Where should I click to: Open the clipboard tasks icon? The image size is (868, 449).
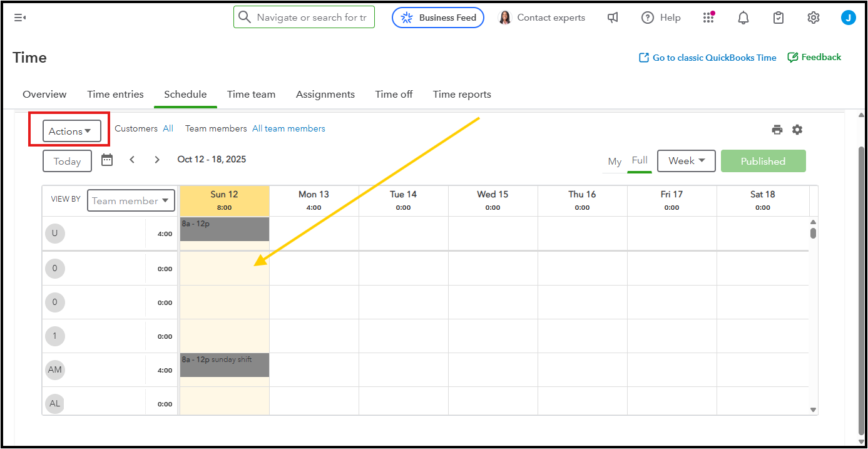coord(779,18)
